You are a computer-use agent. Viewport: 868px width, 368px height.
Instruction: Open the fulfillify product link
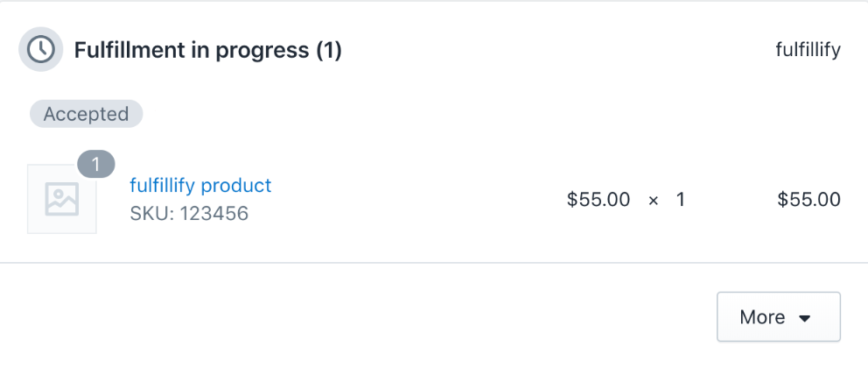pos(200,185)
